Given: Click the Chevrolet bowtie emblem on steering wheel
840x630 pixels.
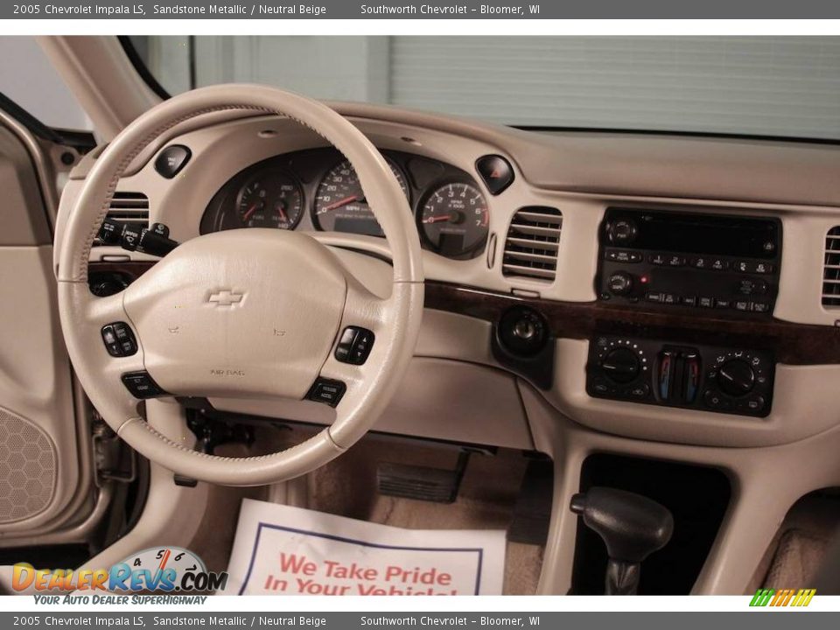Looking at the screenshot, I should pyautogui.click(x=226, y=297).
